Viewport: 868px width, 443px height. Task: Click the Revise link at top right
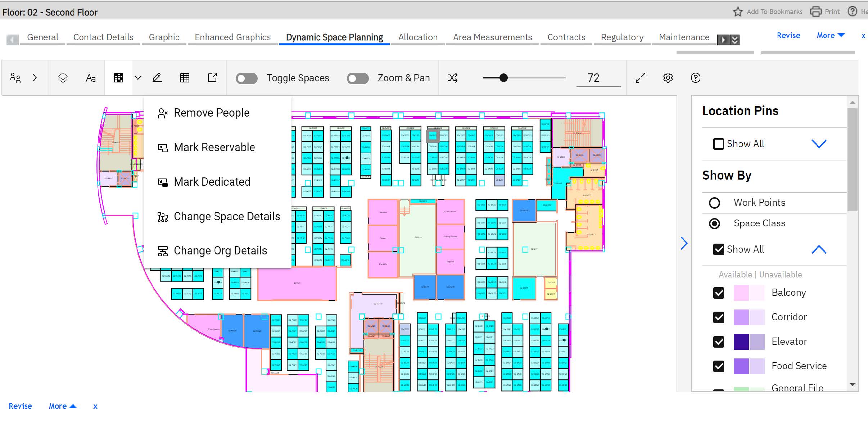click(x=788, y=35)
